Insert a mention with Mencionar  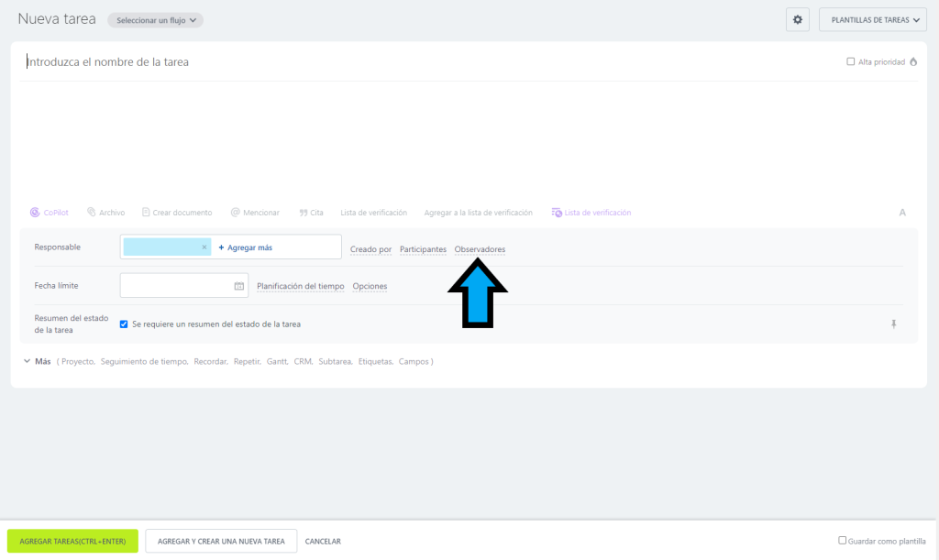[x=236, y=213]
